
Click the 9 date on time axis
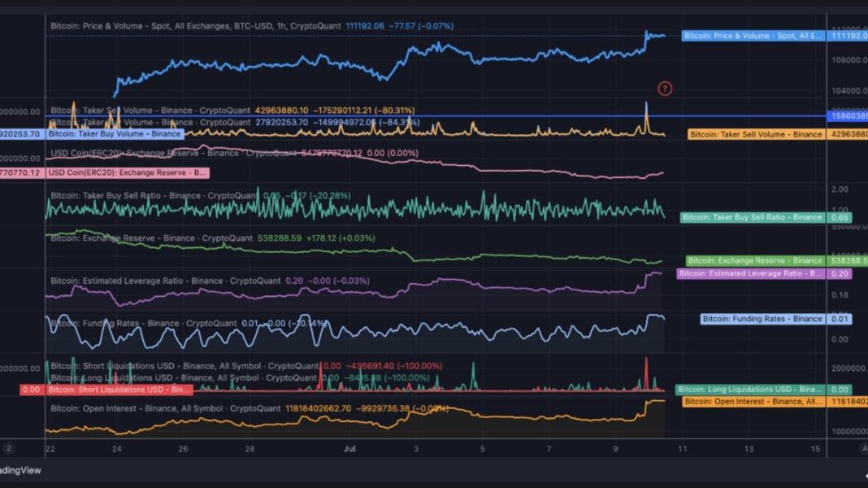point(615,449)
